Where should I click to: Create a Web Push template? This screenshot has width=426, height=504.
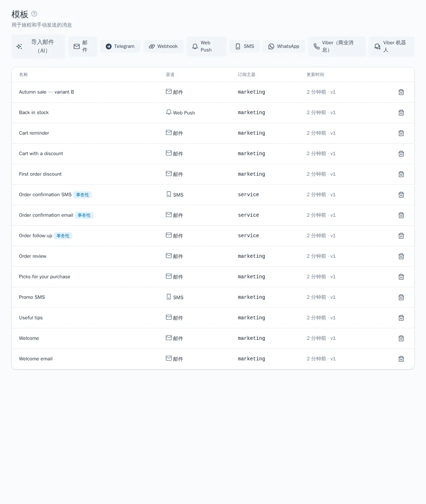click(207, 46)
